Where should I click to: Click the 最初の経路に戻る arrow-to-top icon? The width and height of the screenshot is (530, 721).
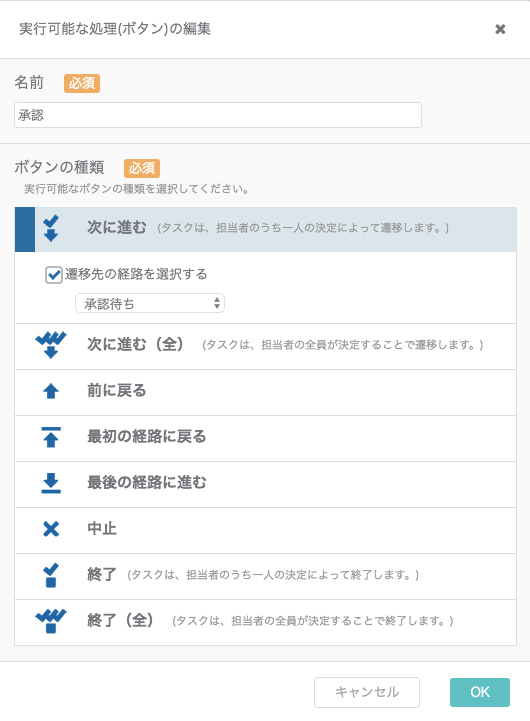(x=51, y=437)
